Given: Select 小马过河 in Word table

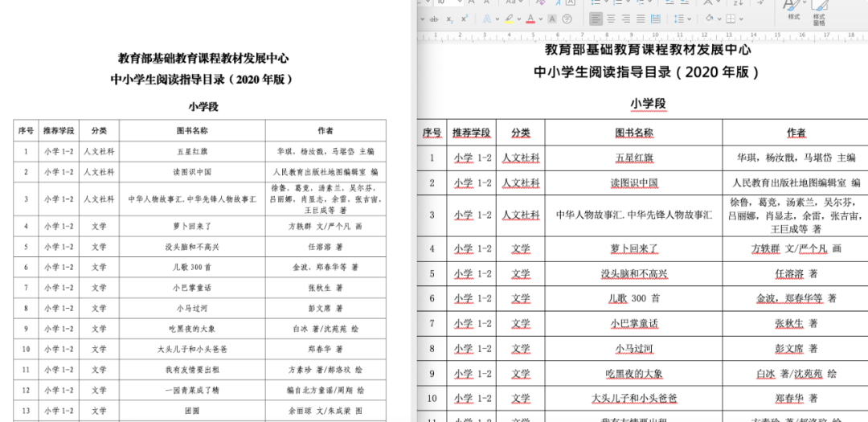Looking at the screenshot, I should coord(634,348).
